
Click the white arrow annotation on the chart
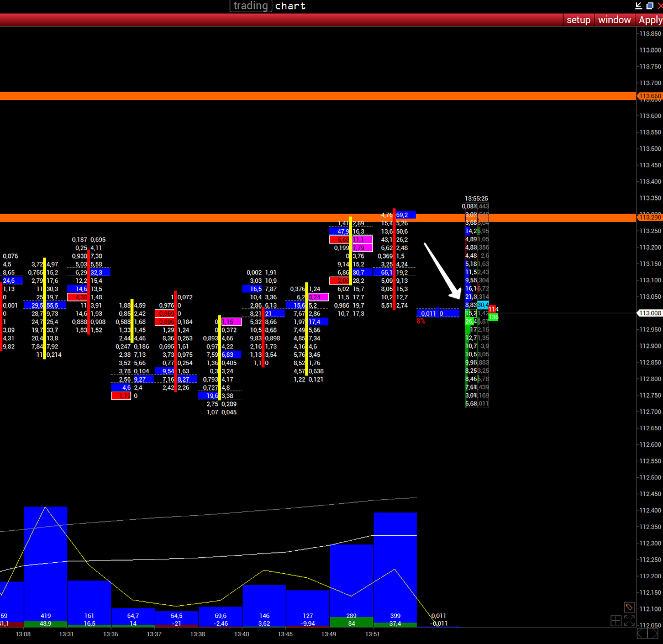[x=442, y=271]
